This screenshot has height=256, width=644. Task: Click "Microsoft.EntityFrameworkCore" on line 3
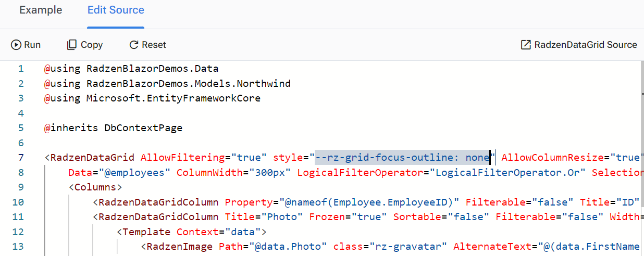pos(174,98)
